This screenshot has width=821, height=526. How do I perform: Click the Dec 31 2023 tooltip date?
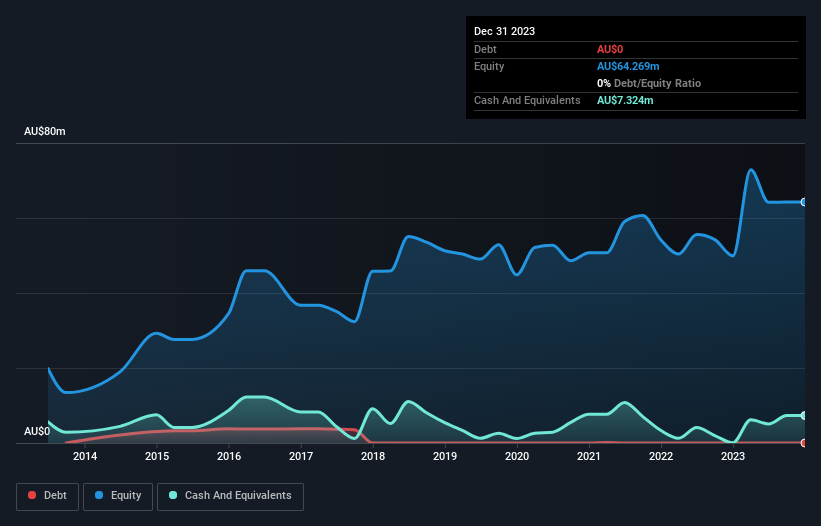point(504,31)
